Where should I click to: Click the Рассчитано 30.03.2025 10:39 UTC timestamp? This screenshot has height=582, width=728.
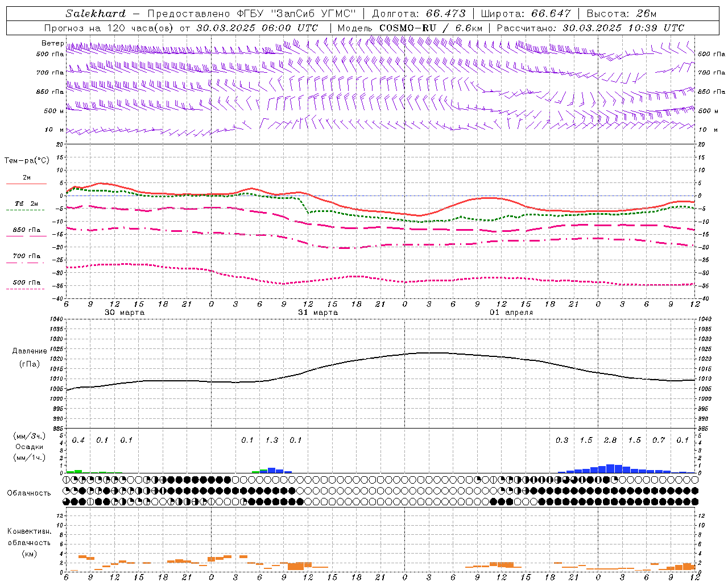590,28
